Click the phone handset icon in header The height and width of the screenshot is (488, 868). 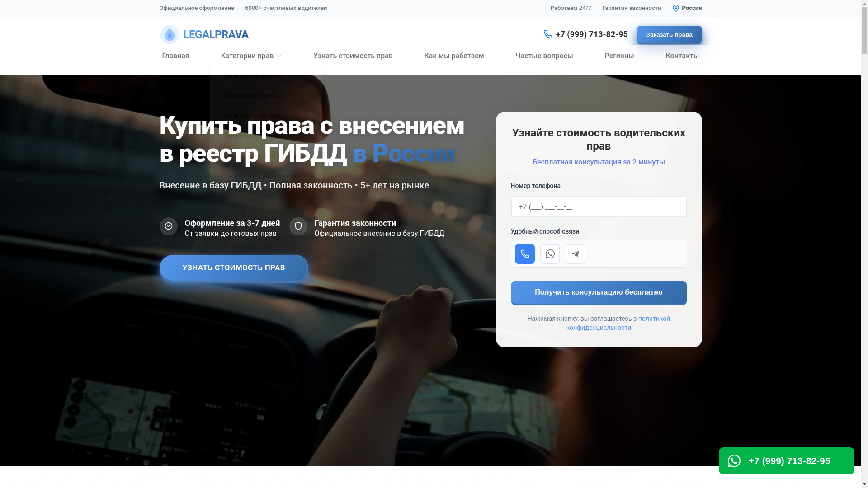pos(548,34)
